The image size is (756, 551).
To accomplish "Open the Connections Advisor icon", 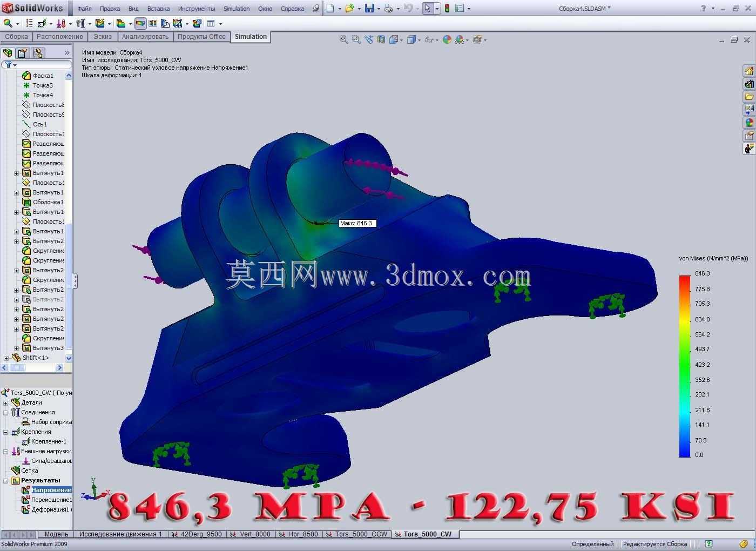I will 80,23.
